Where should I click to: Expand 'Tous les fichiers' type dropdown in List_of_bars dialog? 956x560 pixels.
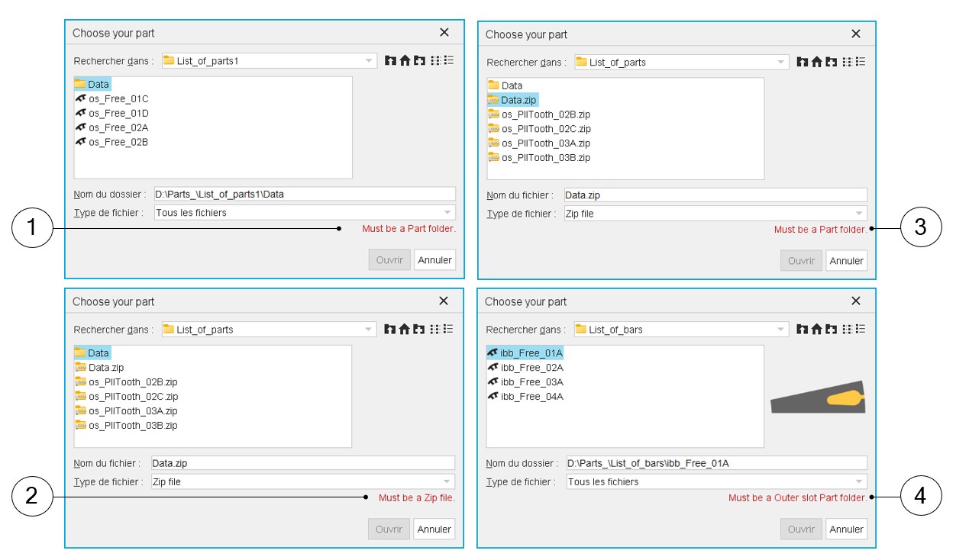tap(716, 481)
